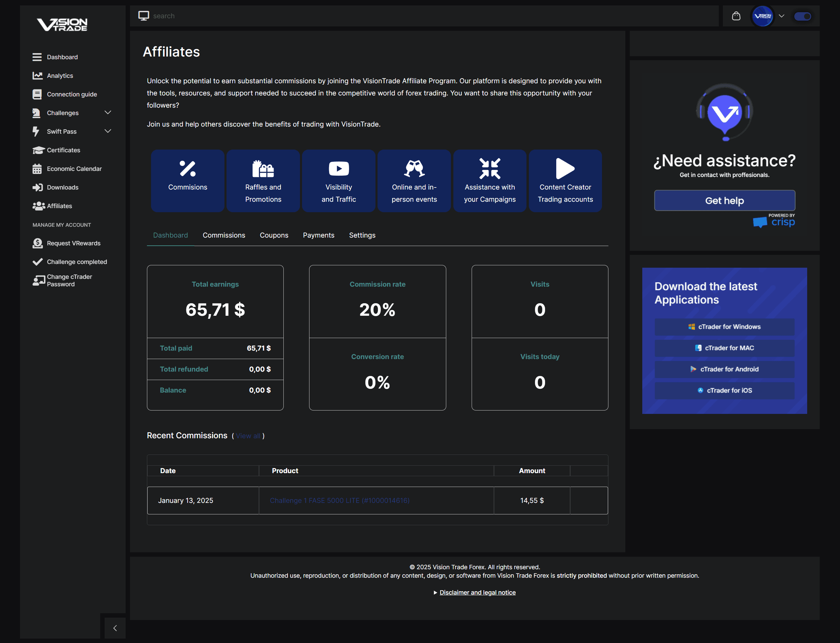Image resolution: width=840 pixels, height=643 pixels.
Task: Switch to the Dashboard tab
Action: [170, 236]
